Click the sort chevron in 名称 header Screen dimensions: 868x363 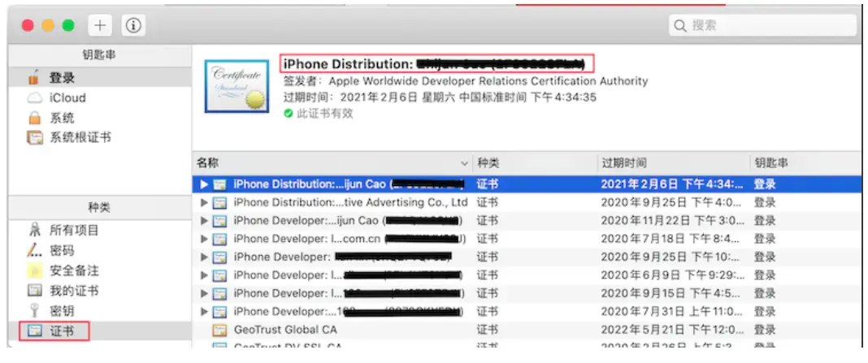[464, 164]
